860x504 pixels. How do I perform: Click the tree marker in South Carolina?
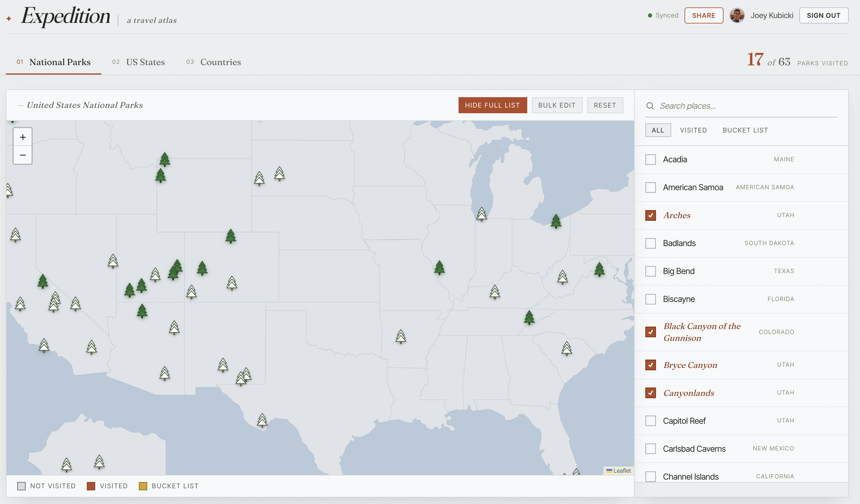point(567,348)
